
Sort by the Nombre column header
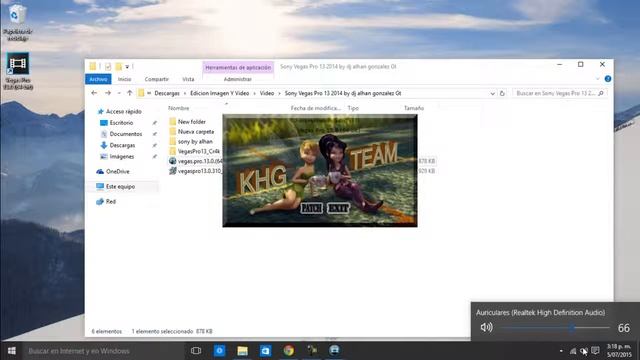click(179, 108)
